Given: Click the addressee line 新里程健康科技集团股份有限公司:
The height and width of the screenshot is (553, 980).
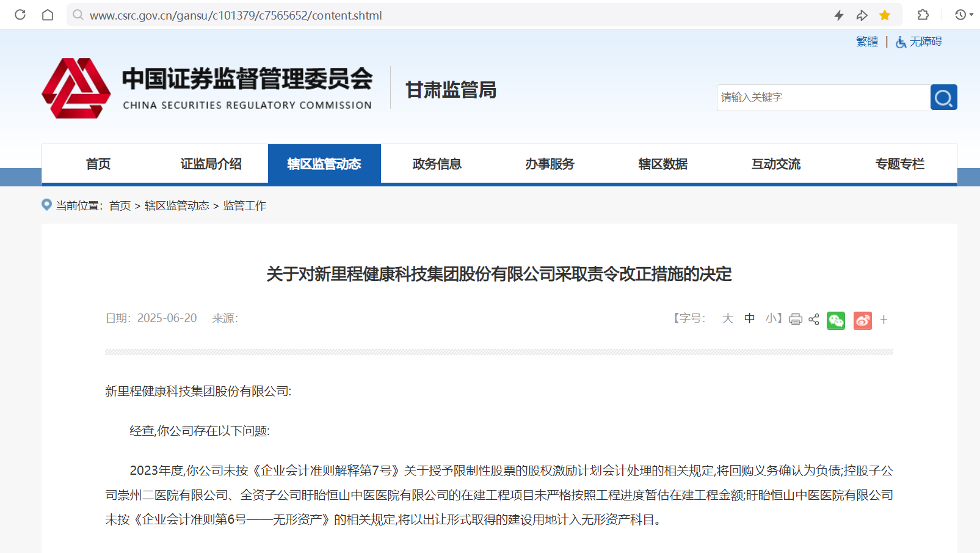Looking at the screenshot, I should [198, 391].
